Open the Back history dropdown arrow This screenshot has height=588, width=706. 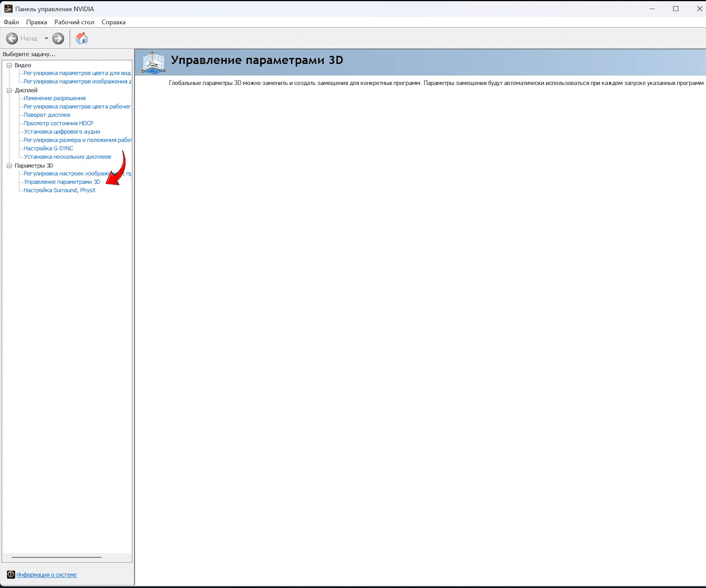tap(46, 38)
